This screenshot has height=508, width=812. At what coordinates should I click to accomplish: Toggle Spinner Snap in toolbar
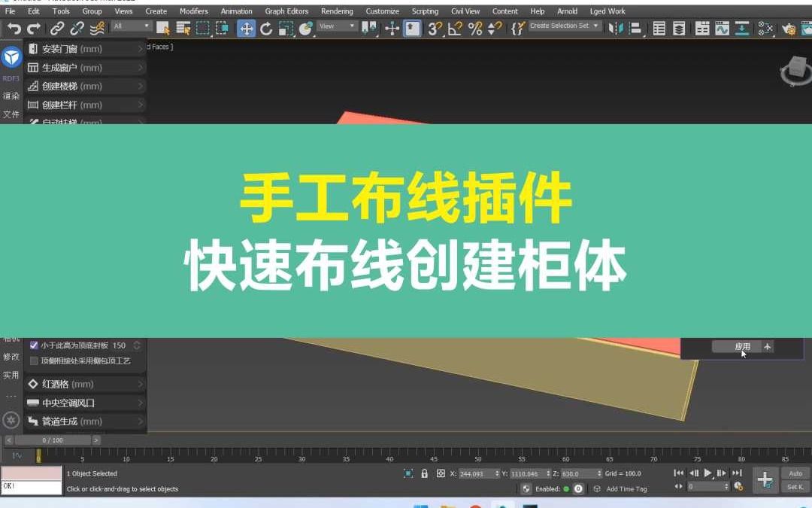495,29
